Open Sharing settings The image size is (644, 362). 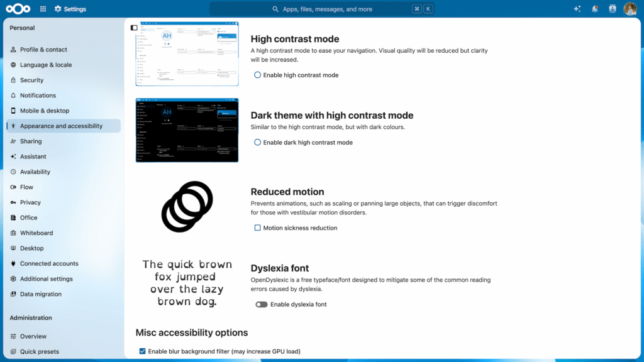coord(64,141)
